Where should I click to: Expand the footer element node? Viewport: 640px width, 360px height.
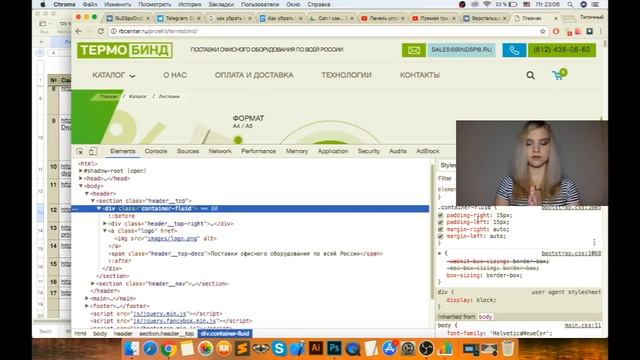click(x=87, y=306)
